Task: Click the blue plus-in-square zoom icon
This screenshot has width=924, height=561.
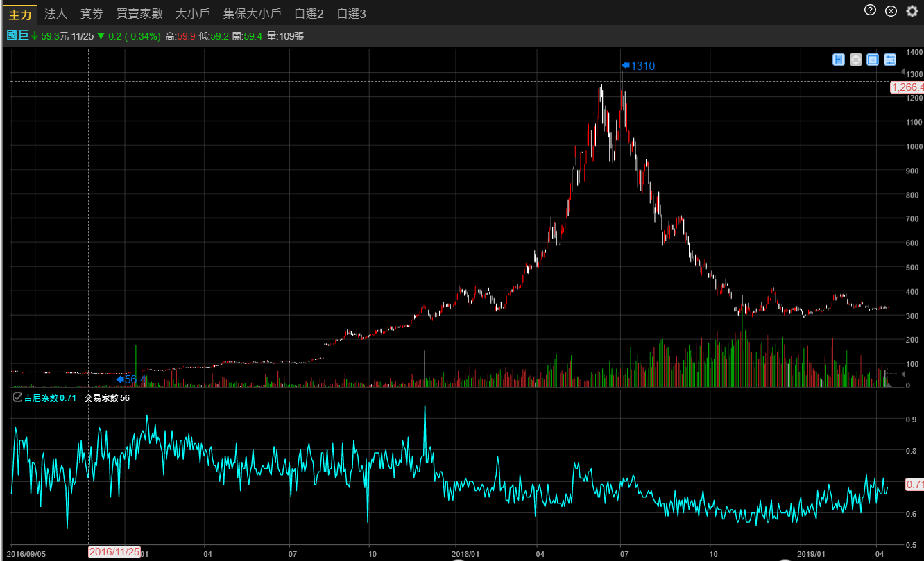Action: (x=873, y=60)
